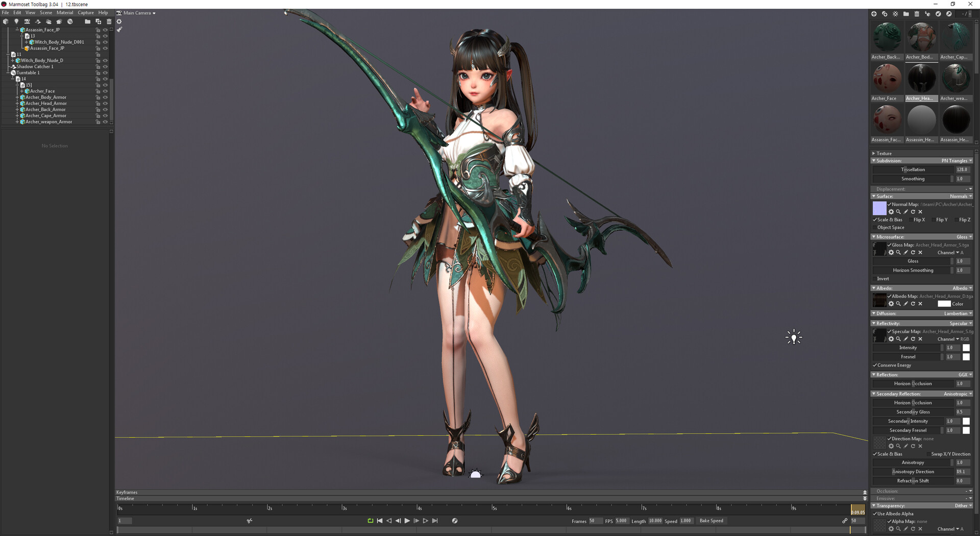Expand Archer_weapon_Armor tree node
The image size is (980, 536).
point(17,122)
